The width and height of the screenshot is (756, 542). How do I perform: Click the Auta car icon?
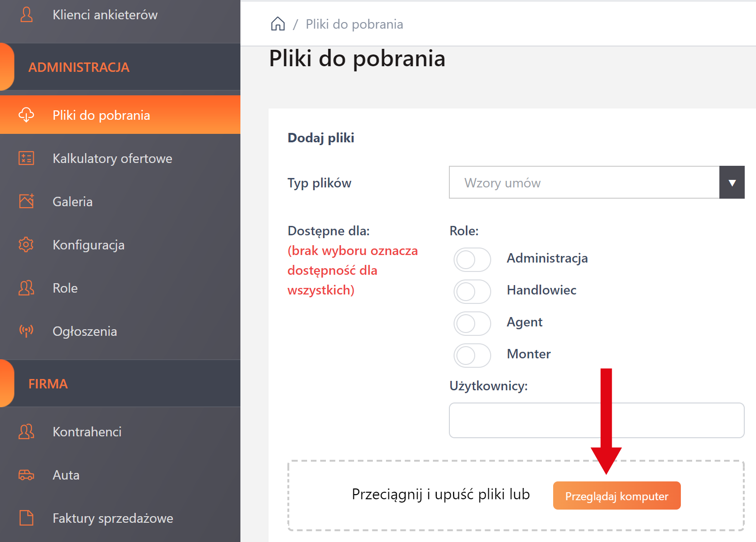26,475
